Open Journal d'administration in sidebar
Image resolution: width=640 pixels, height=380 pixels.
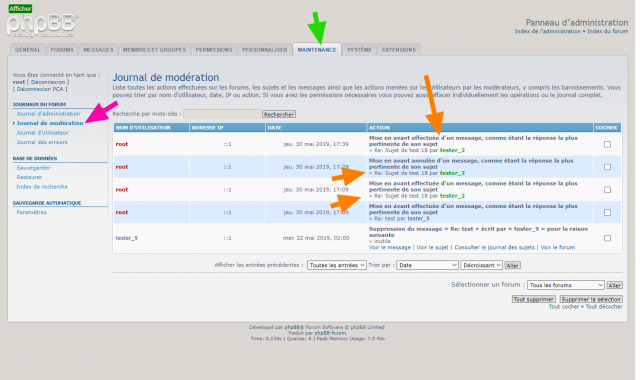pyautogui.click(x=48, y=114)
